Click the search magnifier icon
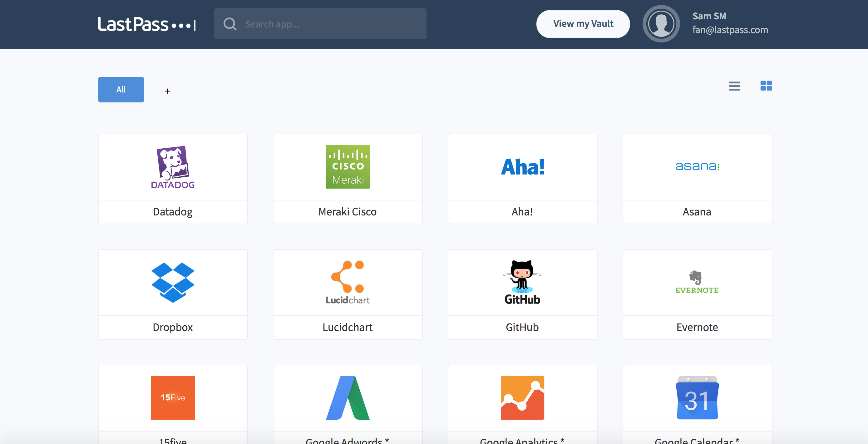The height and width of the screenshot is (444, 868). click(x=230, y=24)
